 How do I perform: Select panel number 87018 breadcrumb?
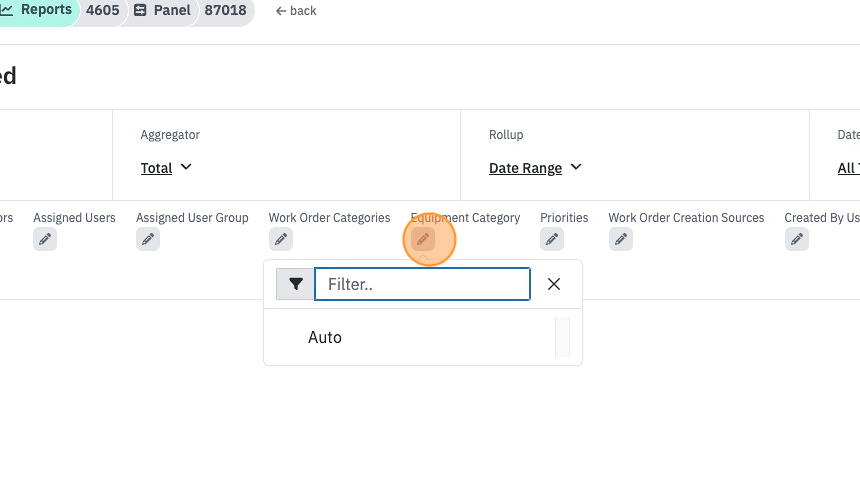point(225,10)
